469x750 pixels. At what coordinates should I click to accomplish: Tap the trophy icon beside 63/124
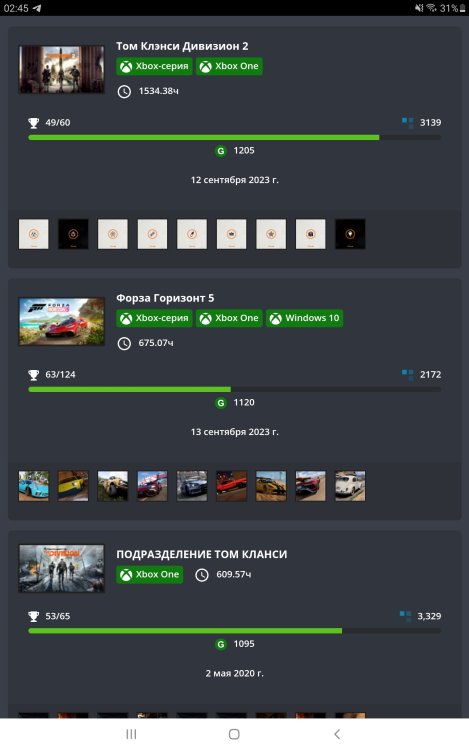[x=33, y=375]
